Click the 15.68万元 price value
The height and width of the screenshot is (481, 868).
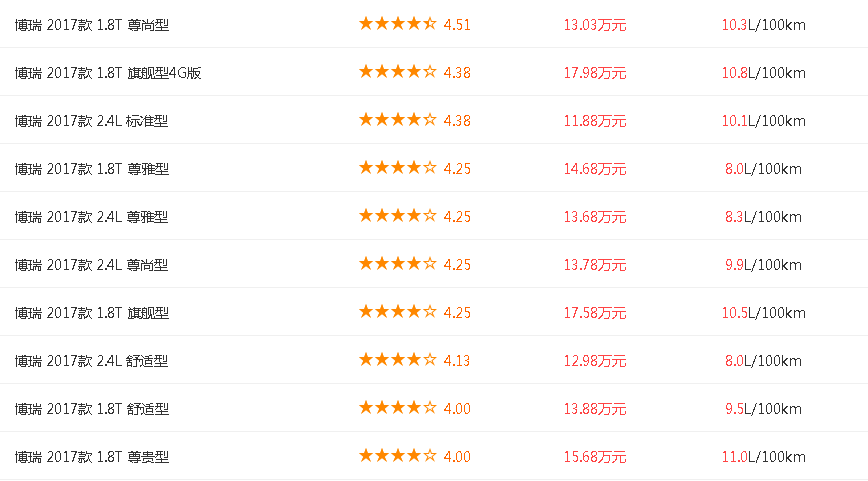[x=595, y=456]
